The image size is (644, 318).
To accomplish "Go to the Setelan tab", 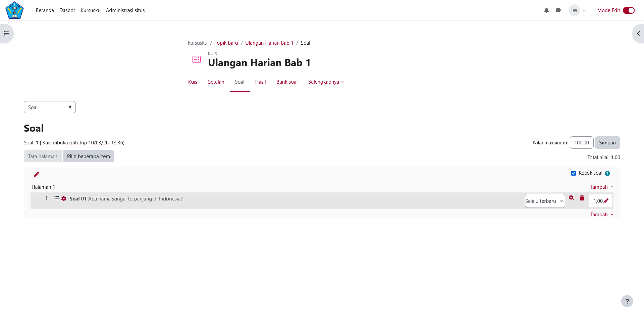I will 216,82.
